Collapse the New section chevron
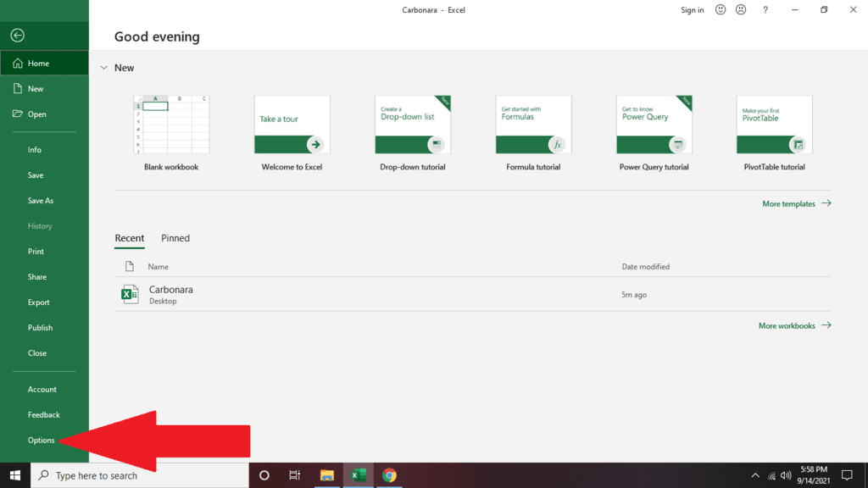Image resolution: width=868 pixels, height=488 pixels. click(x=103, y=68)
